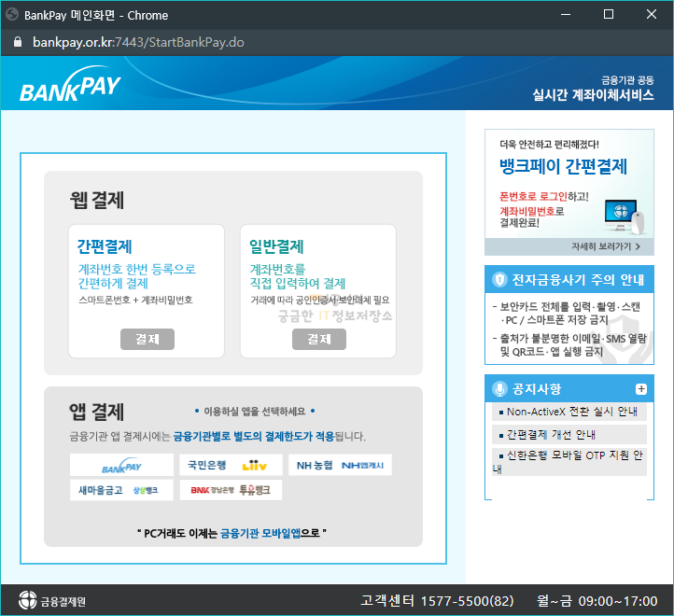Click 월~금 09:00~17:00 hours text
Screen dimensions: 674x616
coord(597,600)
